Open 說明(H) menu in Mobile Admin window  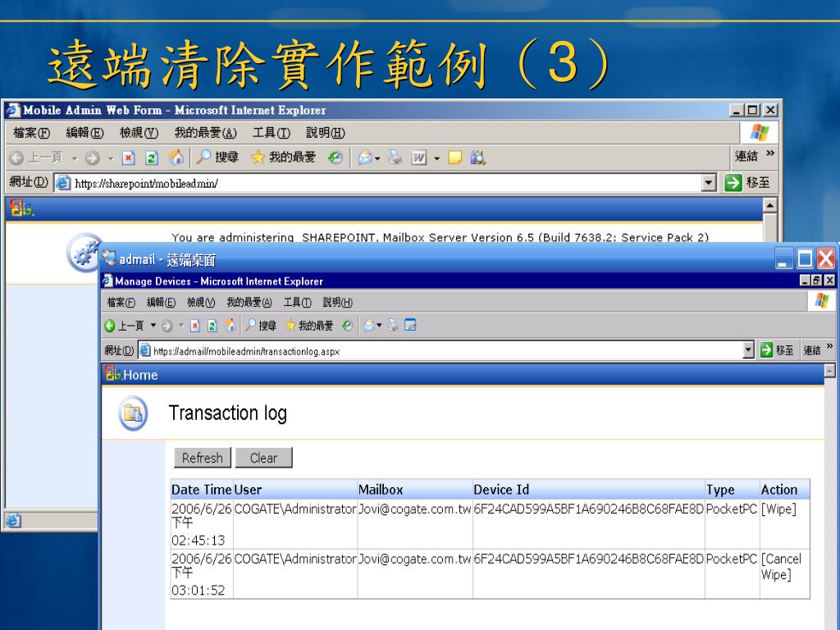point(325,133)
